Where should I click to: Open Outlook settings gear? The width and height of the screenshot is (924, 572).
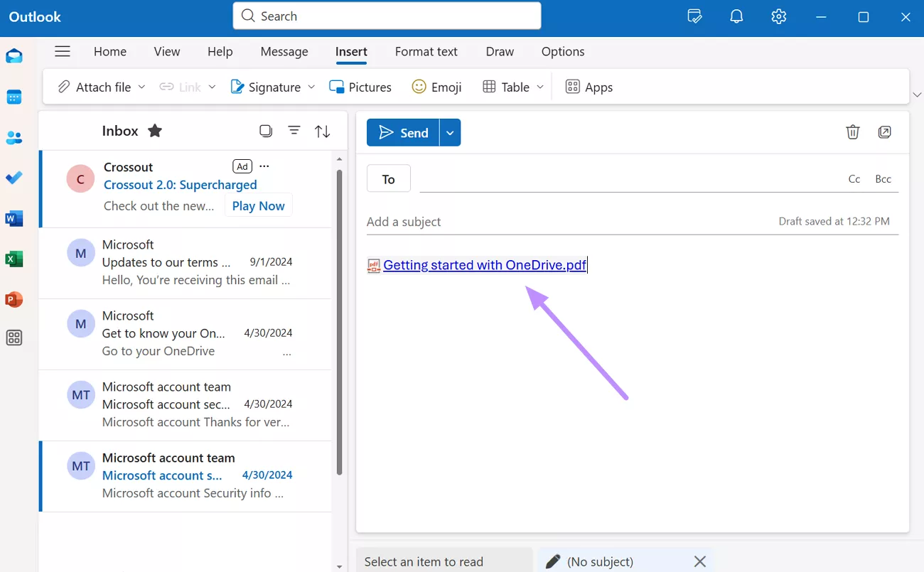click(778, 16)
